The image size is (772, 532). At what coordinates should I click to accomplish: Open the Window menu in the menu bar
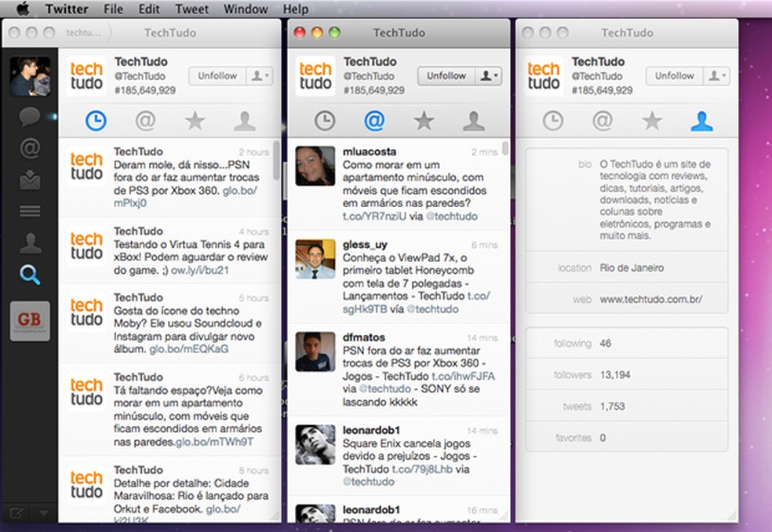click(x=246, y=9)
